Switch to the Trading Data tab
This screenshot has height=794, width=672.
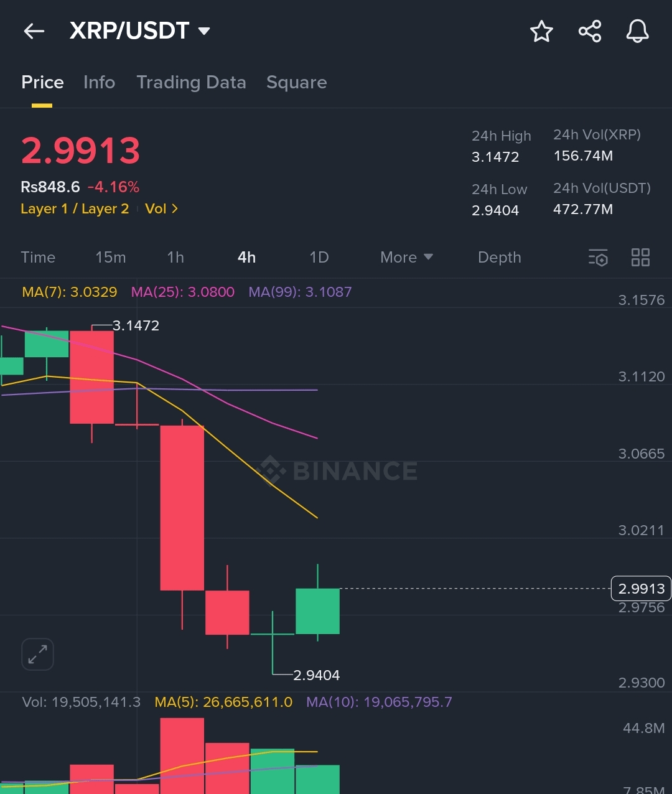191,83
